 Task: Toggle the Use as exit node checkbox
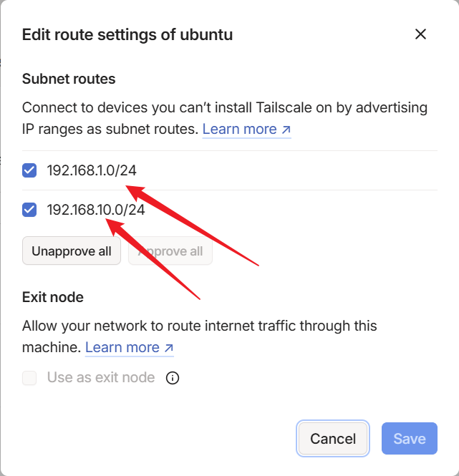[x=29, y=377]
